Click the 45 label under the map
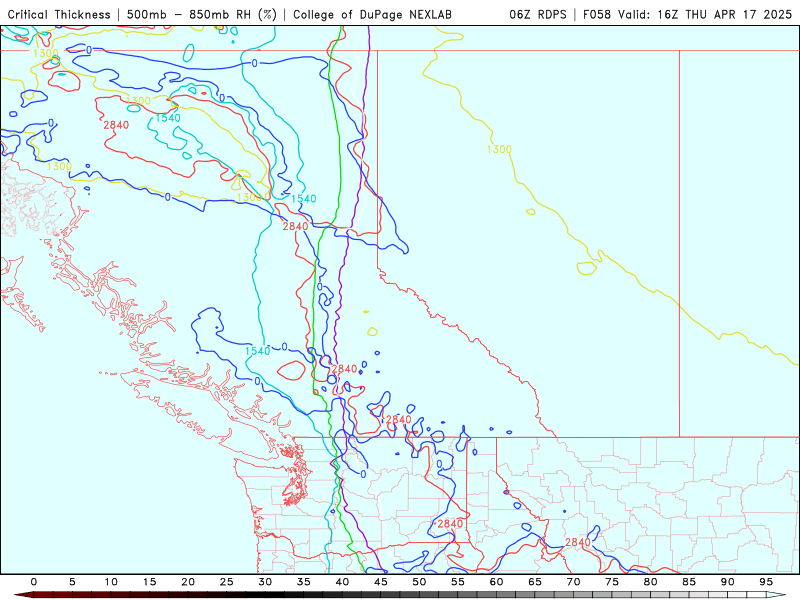 click(381, 582)
